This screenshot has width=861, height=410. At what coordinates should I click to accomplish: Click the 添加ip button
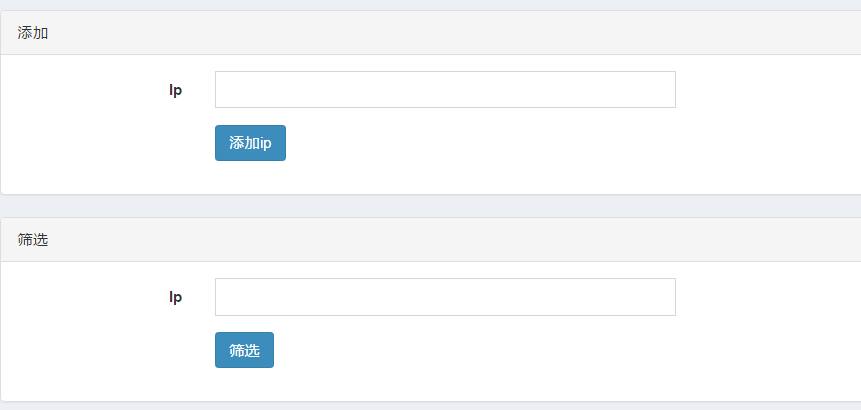250,143
